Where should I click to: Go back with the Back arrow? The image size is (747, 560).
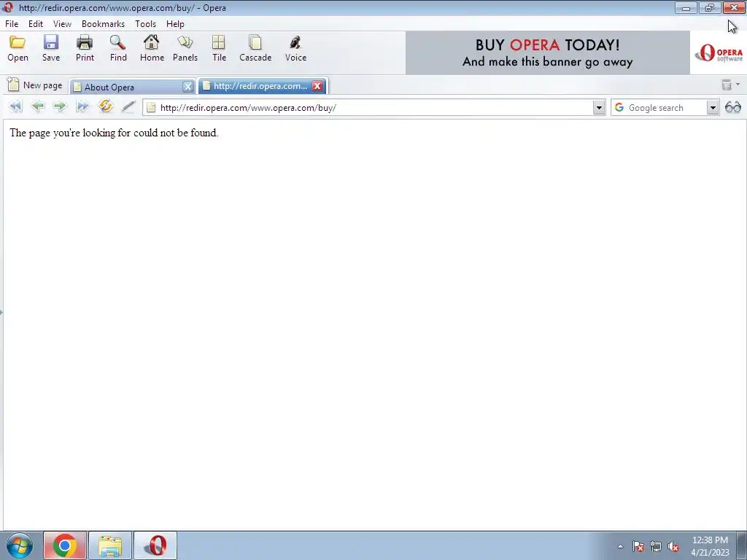point(38,106)
